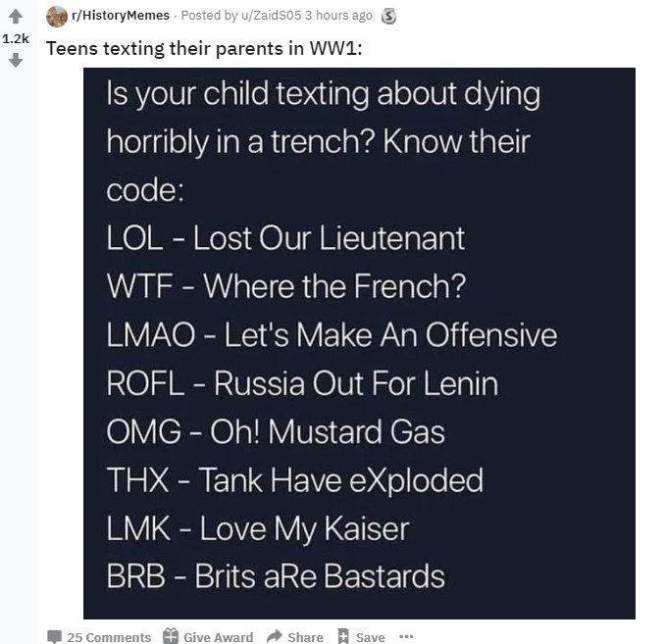
Task: Click the Share text label
Action: 305,637
